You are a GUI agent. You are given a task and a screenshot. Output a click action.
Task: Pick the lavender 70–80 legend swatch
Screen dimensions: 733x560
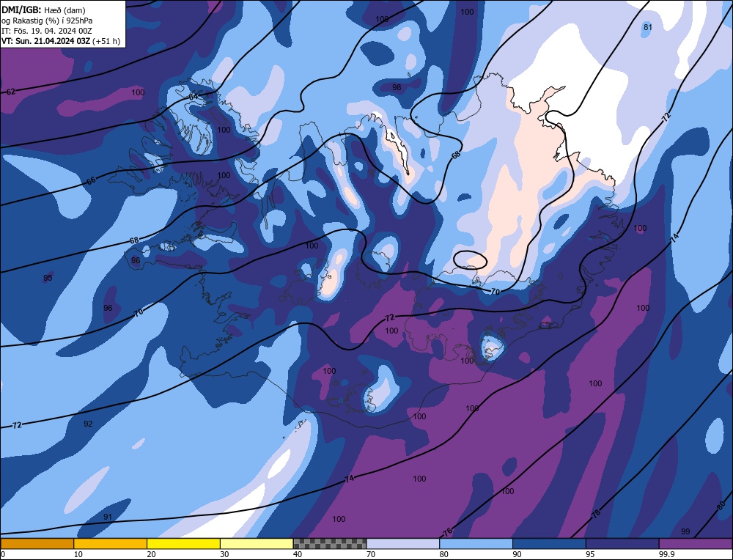pos(403,544)
